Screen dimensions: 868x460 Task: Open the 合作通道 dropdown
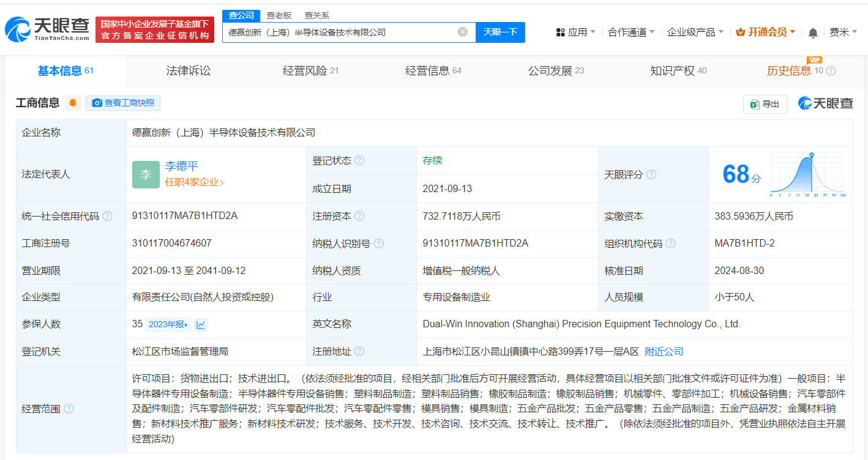tap(630, 32)
